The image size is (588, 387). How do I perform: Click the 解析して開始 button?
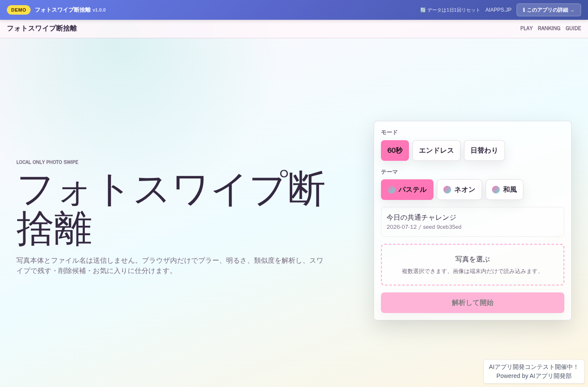473,303
